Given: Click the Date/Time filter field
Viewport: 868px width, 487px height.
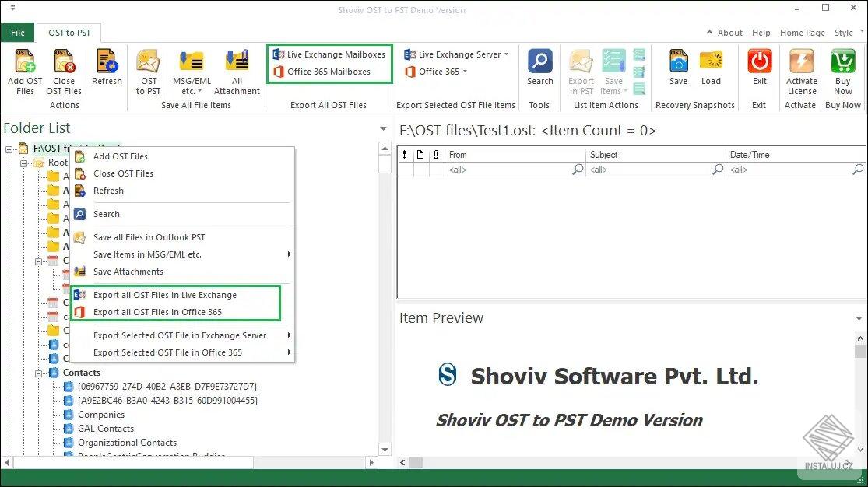Looking at the screenshot, I should coord(796,170).
